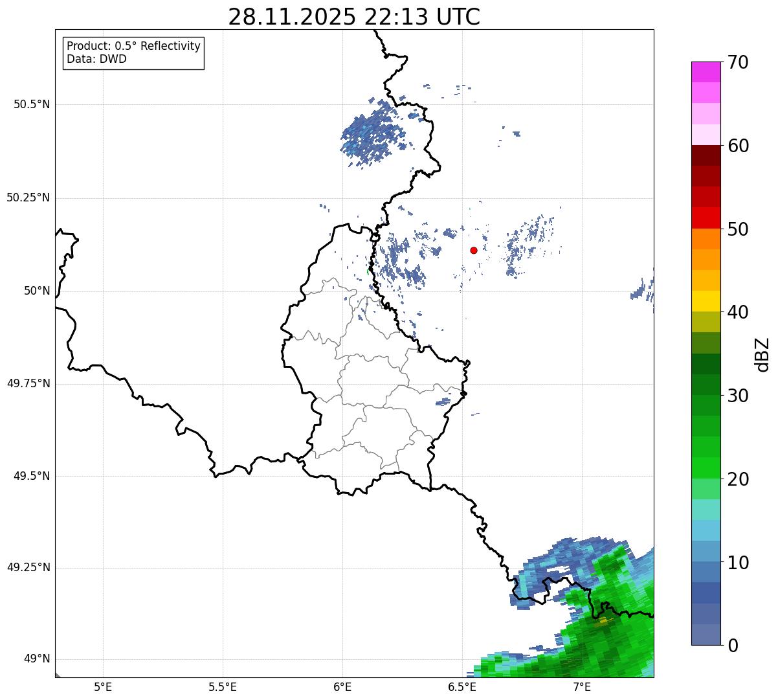This screenshot has width=778, height=700.
Task: Click the latitude label 49.75°N
Action: pyautogui.click(x=28, y=383)
